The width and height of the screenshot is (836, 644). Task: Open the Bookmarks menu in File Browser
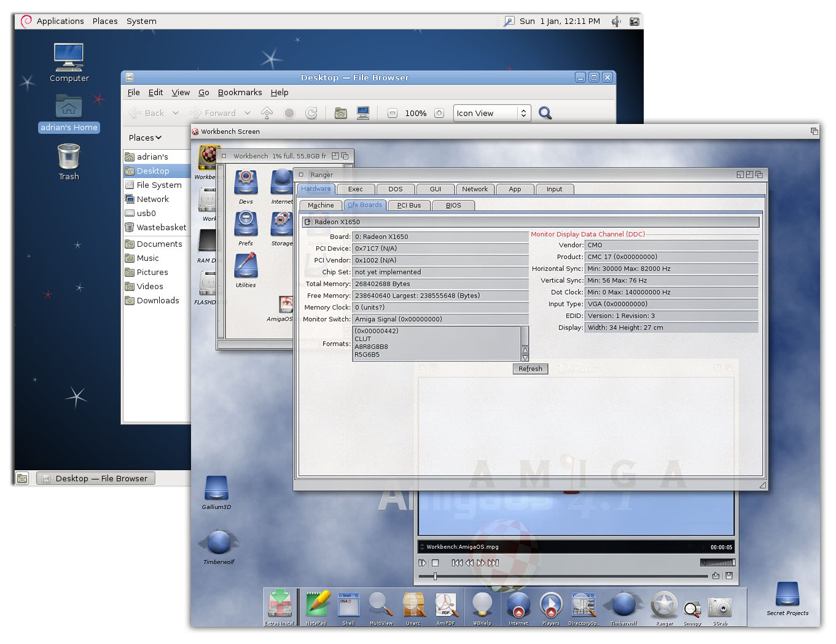(240, 92)
